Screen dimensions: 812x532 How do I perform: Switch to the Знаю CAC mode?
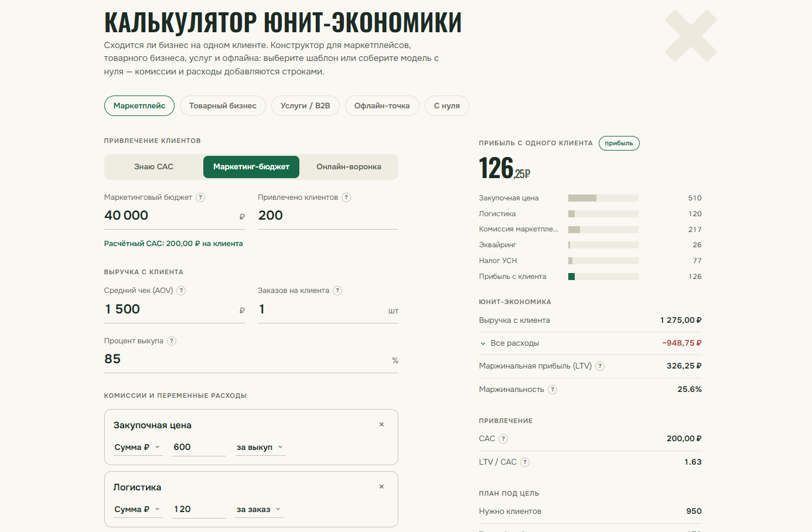coord(153,167)
